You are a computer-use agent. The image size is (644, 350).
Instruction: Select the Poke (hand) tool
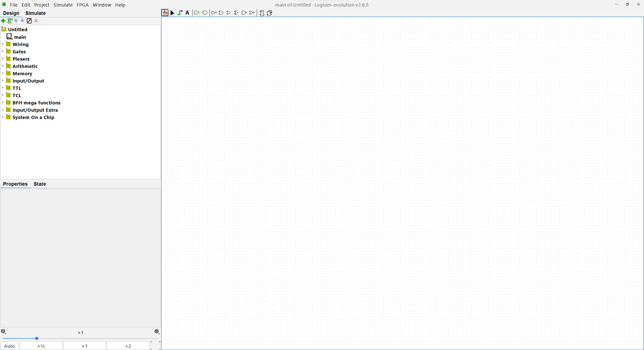165,13
